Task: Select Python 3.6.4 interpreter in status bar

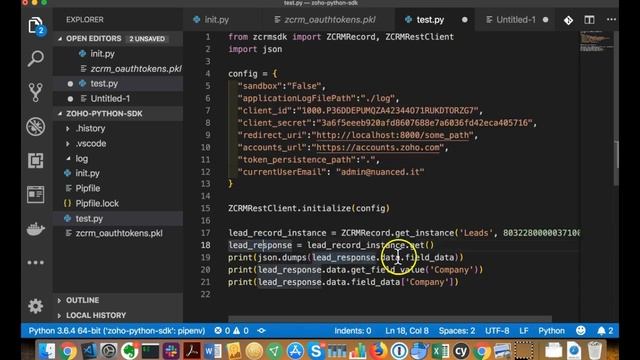Action: click(117, 331)
